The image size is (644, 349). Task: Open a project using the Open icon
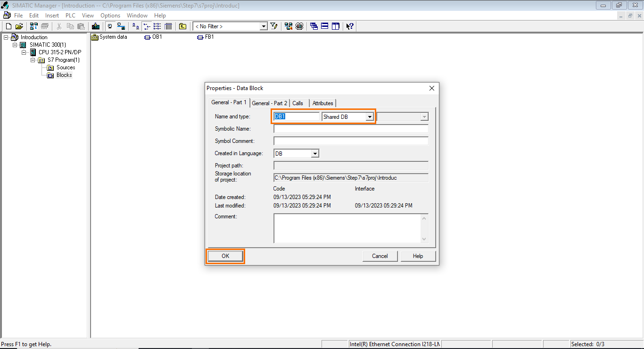point(19,26)
